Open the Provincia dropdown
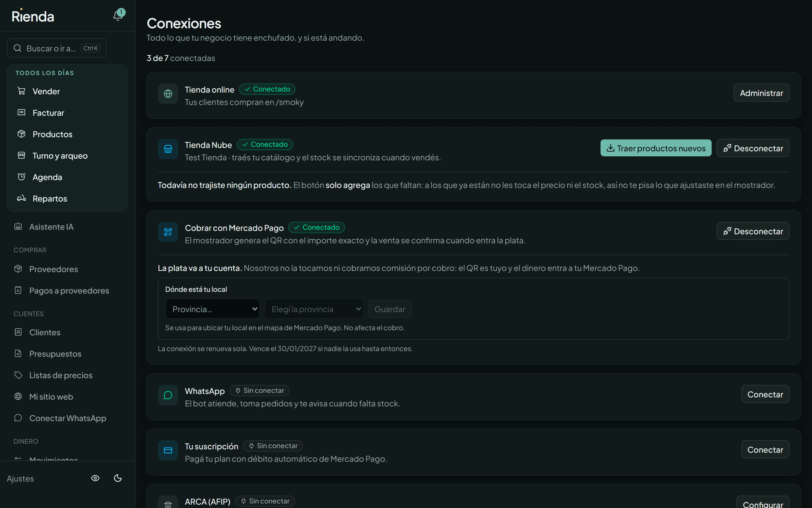The image size is (812, 508). (212, 309)
